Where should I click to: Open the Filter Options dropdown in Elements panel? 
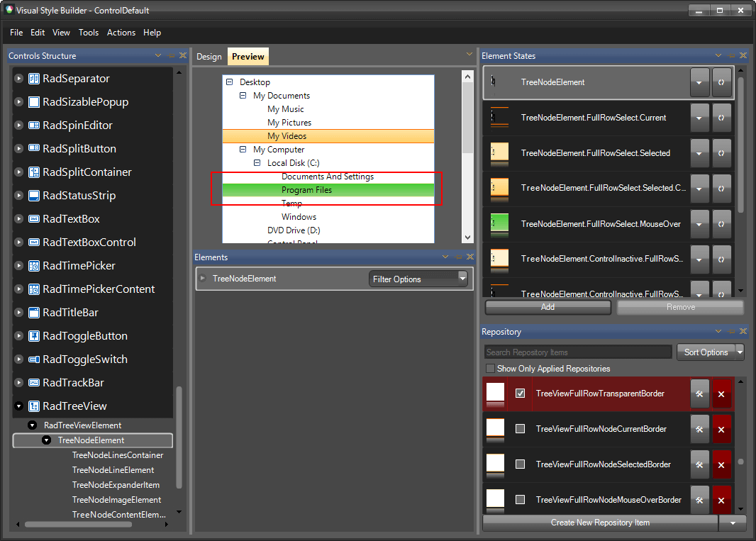click(x=418, y=279)
